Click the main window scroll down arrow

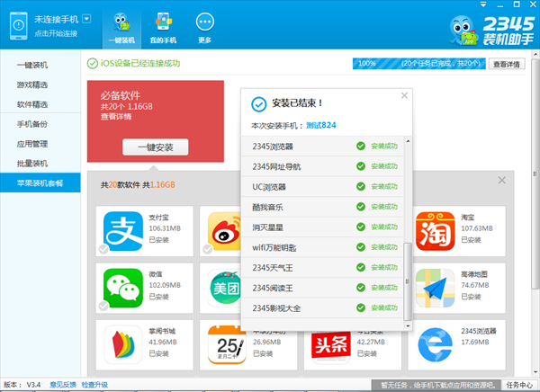tap(535, 372)
